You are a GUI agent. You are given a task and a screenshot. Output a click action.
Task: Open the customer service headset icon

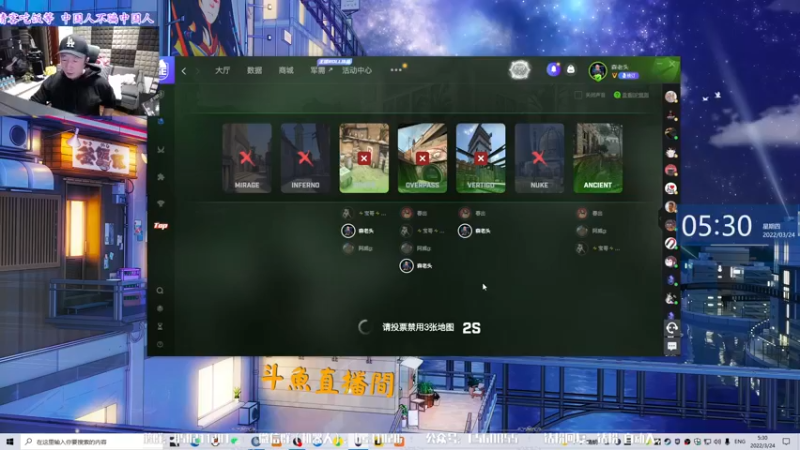671,328
